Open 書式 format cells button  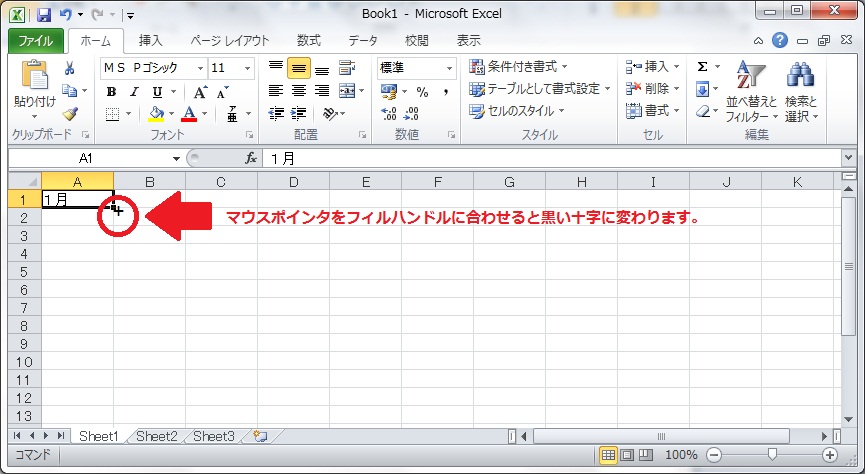click(x=653, y=111)
